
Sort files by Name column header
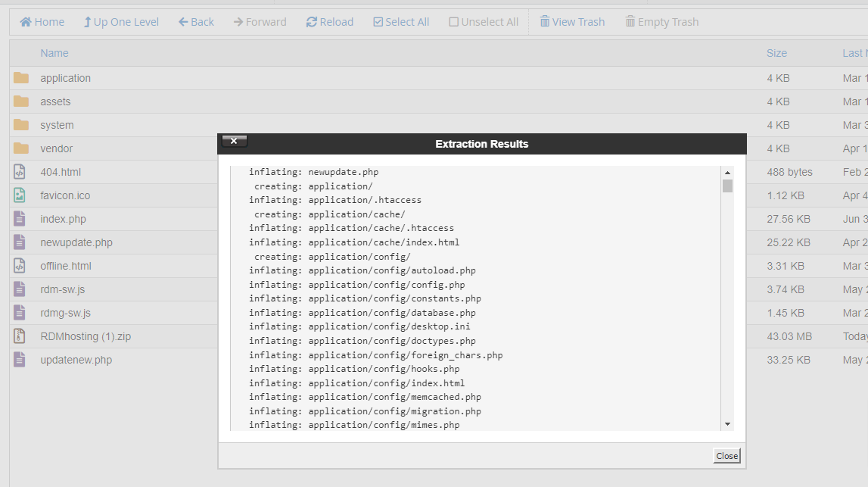pyautogui.click(x=54, y=53)
